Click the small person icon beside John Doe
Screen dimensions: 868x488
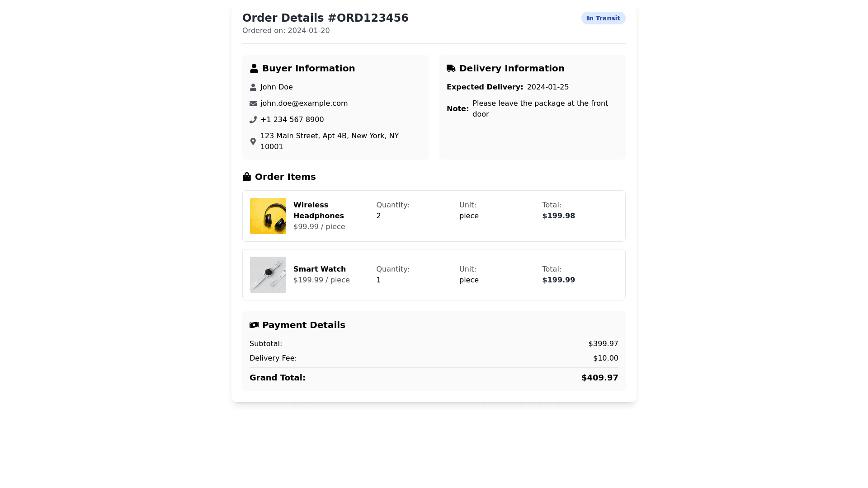(x=253, y=87)
